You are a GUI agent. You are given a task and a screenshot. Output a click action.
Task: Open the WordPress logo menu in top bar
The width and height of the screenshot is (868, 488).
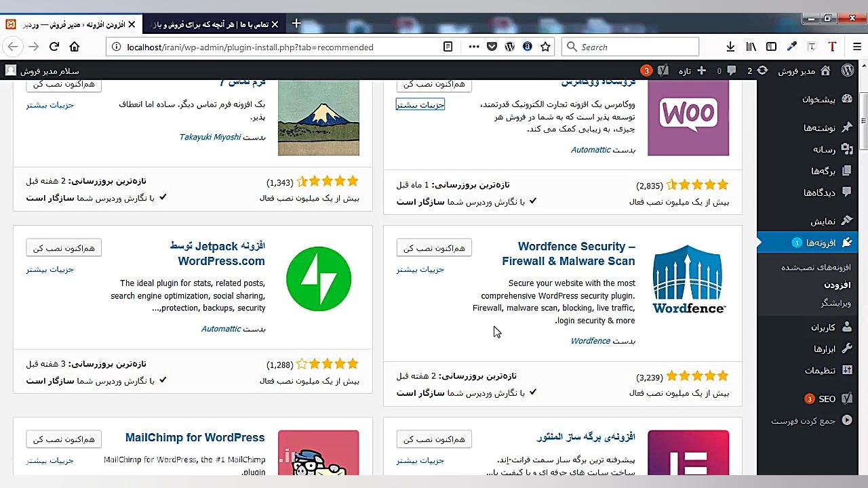847,70
